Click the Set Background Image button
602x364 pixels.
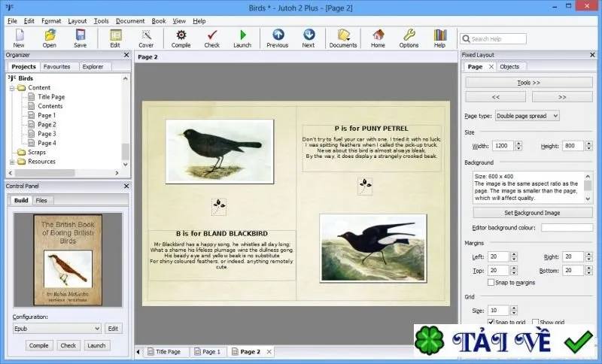pos(532,213)
